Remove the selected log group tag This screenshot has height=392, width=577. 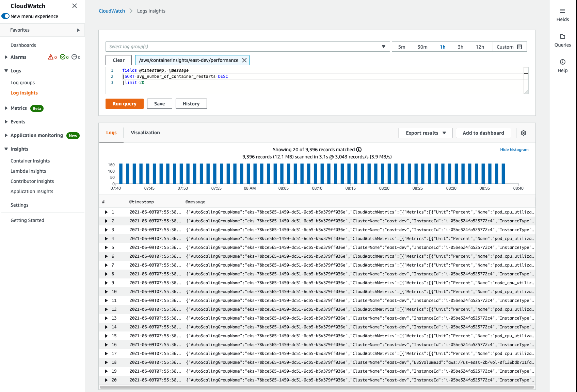pos(244,60)
